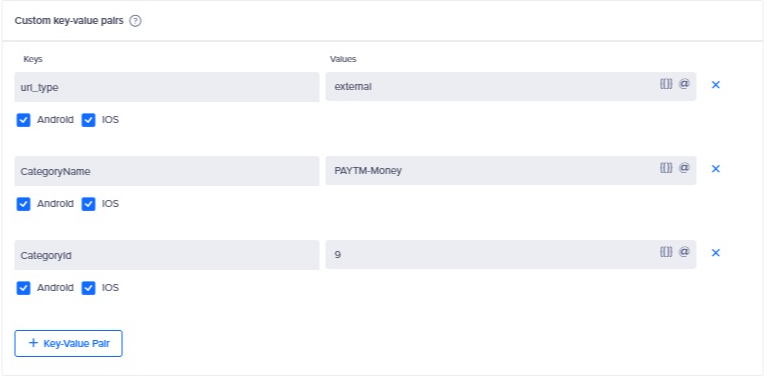This screenshot has width=768, height=380.
Task: Click the help icon beside Custom key-value pairs
Action: (135, 21)
